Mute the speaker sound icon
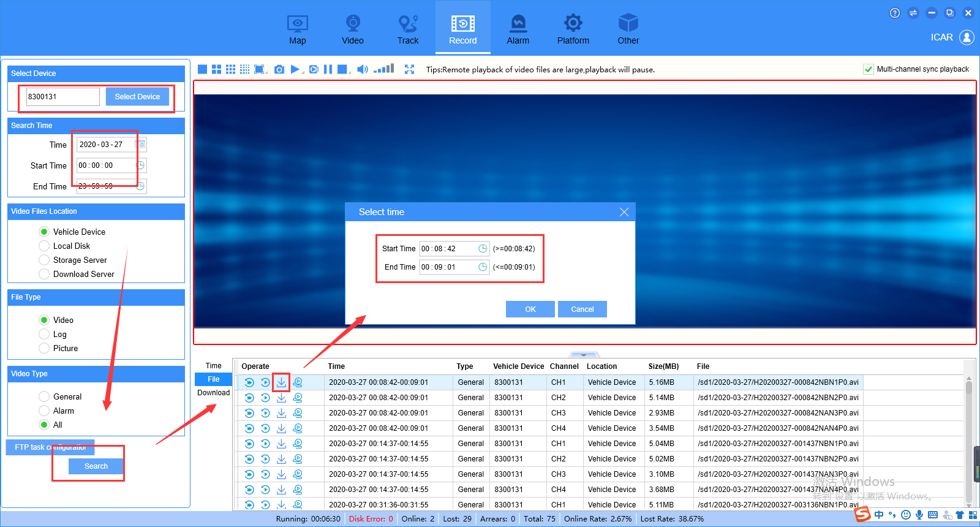Viewport: 980px width, 527px height. pyautogui.click(x=362, y=69)
